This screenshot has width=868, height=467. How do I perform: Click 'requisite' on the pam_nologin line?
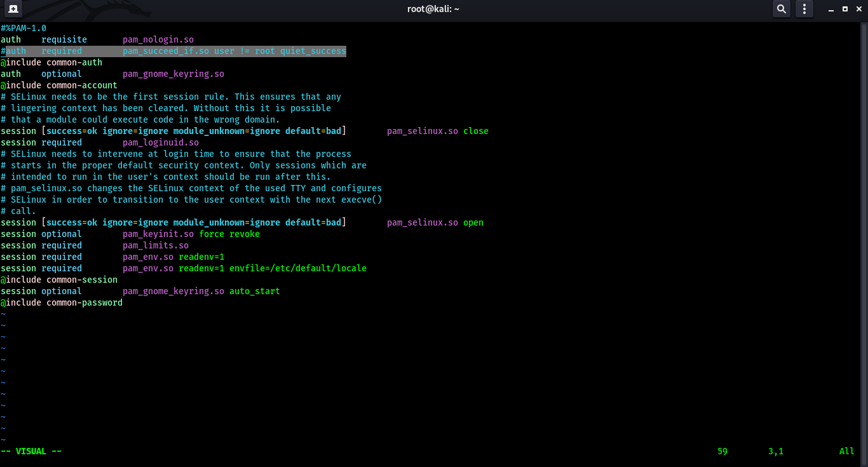(64, 39)
